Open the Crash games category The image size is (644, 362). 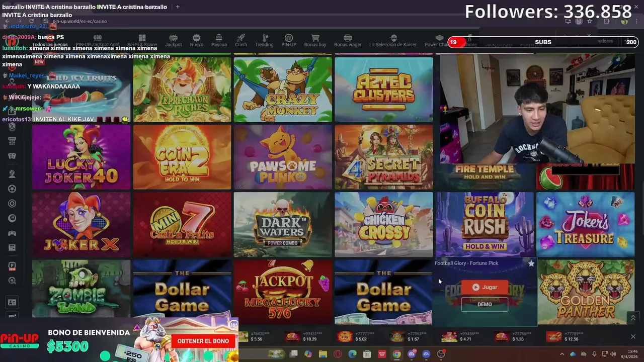coord(241,41)
